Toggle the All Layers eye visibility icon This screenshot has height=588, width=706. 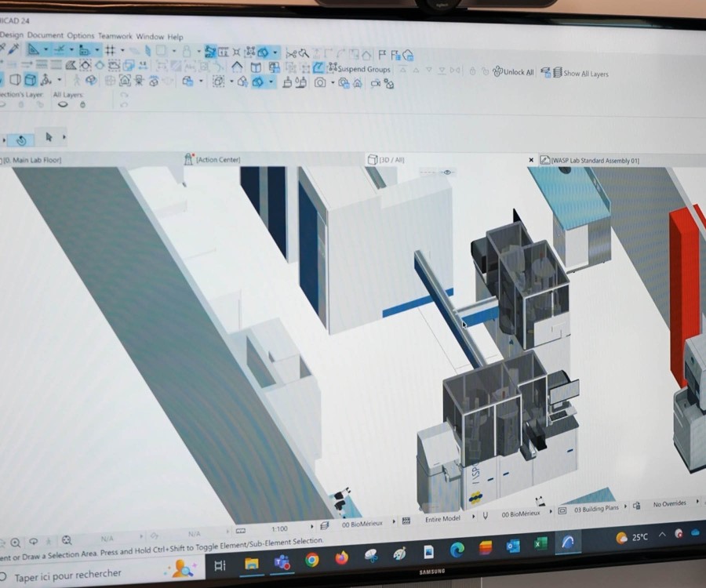(63, 104)
